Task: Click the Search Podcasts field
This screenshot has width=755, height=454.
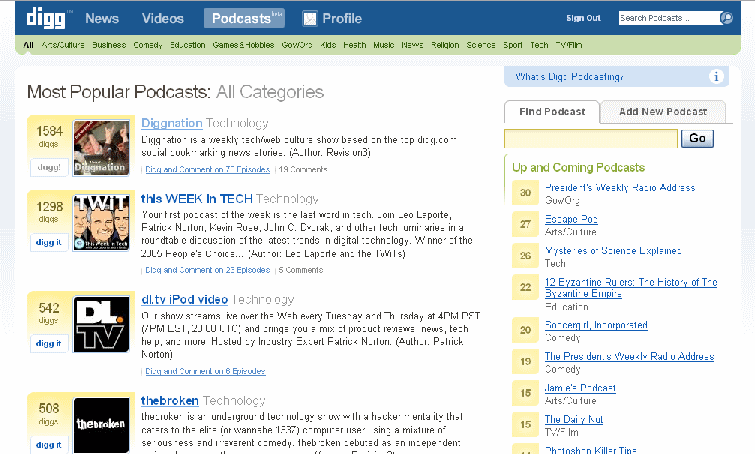Action: [x=669, y=18]
